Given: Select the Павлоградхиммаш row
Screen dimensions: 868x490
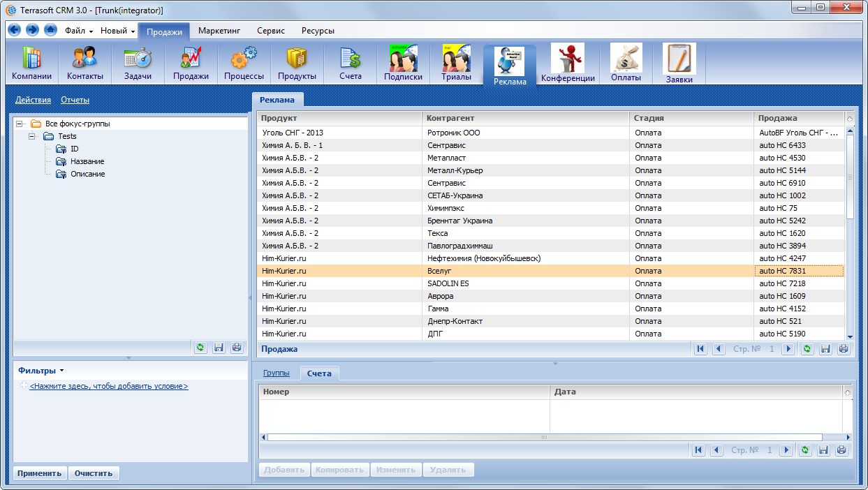Looking at the screenshot, I should pyautogui.click(x=551, y=246).
